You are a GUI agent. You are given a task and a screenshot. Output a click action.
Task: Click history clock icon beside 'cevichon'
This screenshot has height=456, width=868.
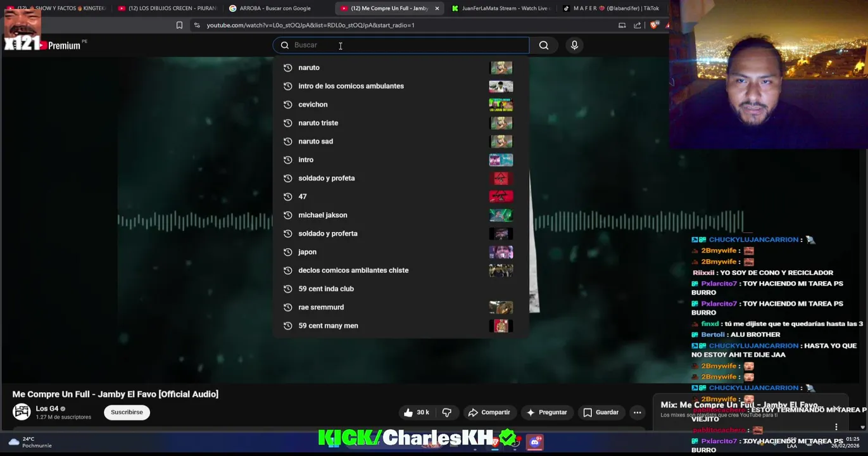pos(287,104)
